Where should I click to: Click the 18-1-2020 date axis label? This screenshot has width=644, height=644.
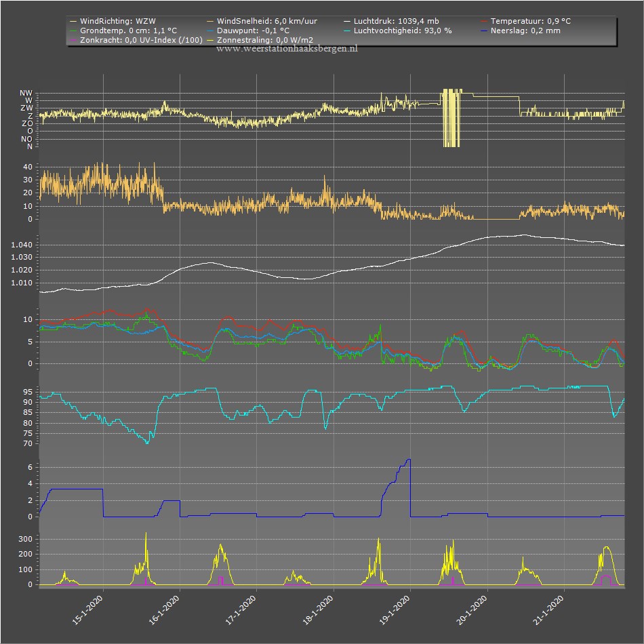pyautogui.click(x=318, y=610)
